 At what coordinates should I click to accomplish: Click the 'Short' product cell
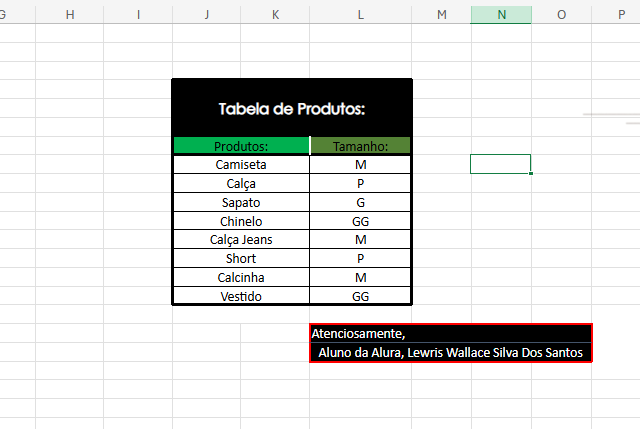pyautogui.click(x=241, y=259)
